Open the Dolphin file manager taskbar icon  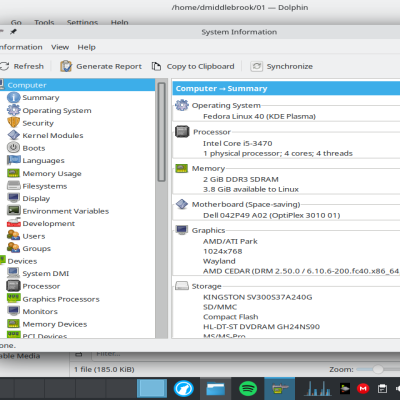(x=216, y=388)
